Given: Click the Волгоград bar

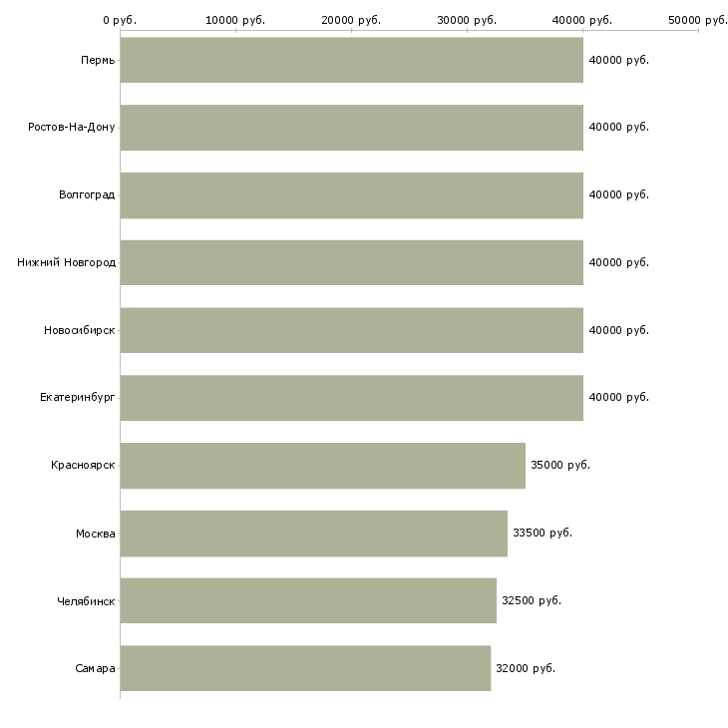Looking at the screenshot, I should point(351,195).
